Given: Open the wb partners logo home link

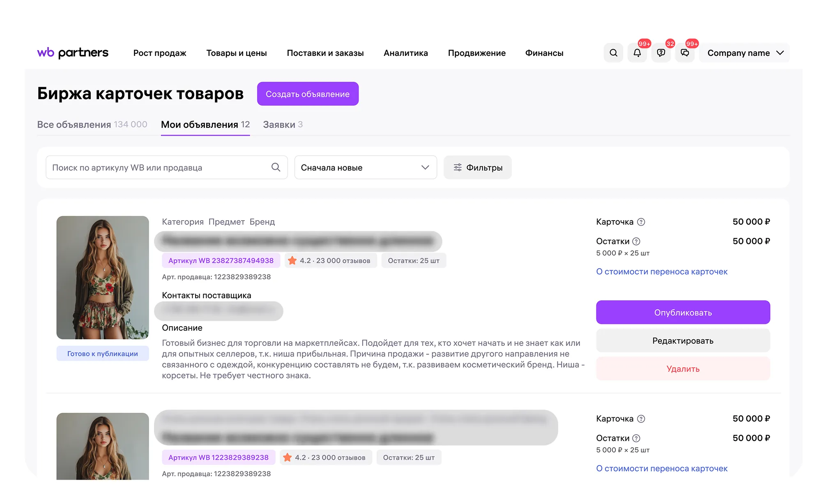Looking at the screenshot, I should (x=73, y=53).
